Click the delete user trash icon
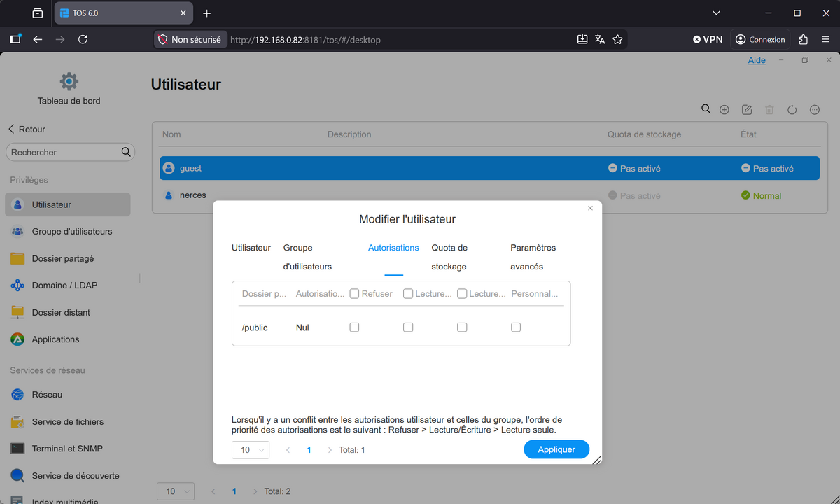Viewport: 840px width, 504px height. (769, 110)
